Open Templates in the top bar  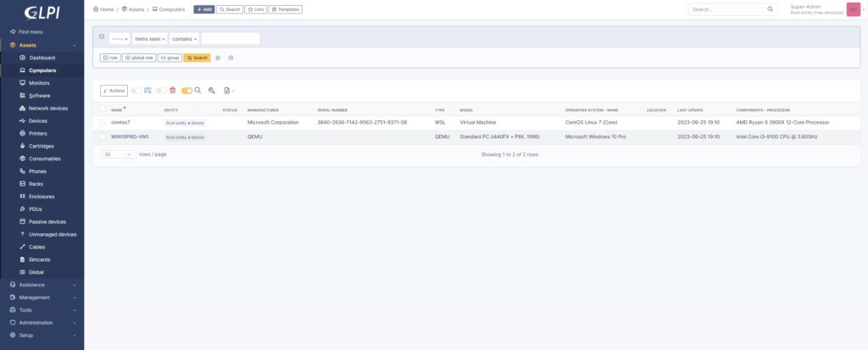(x=286, y=9)
